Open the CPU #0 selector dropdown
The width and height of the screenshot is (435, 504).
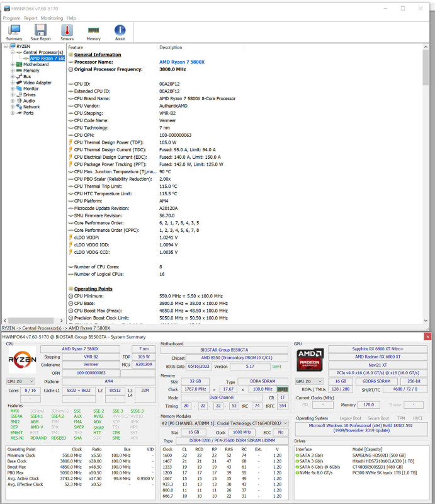click(20, 381)
